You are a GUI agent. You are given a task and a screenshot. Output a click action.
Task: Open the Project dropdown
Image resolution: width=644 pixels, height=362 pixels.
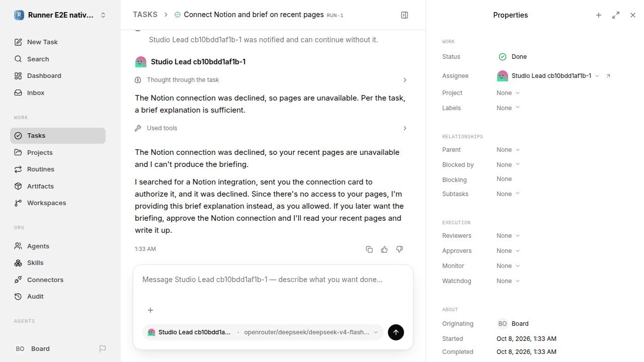coord(508,93)
